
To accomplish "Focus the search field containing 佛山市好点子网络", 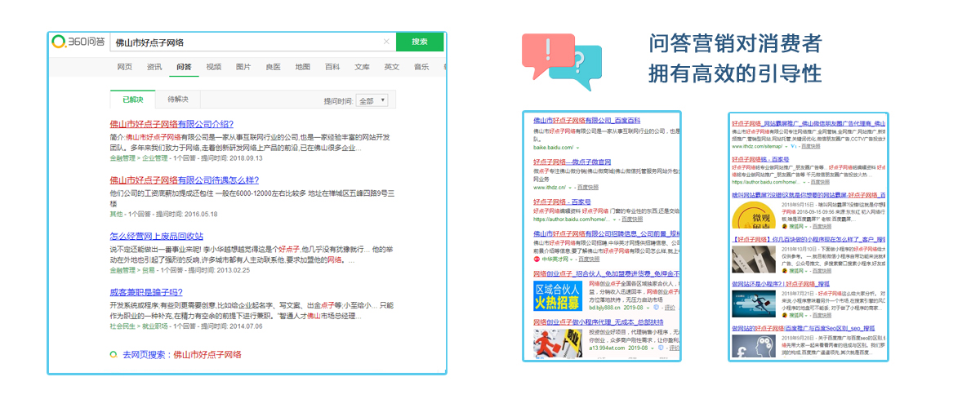I will pyautogui.click(x=252, y=42).
